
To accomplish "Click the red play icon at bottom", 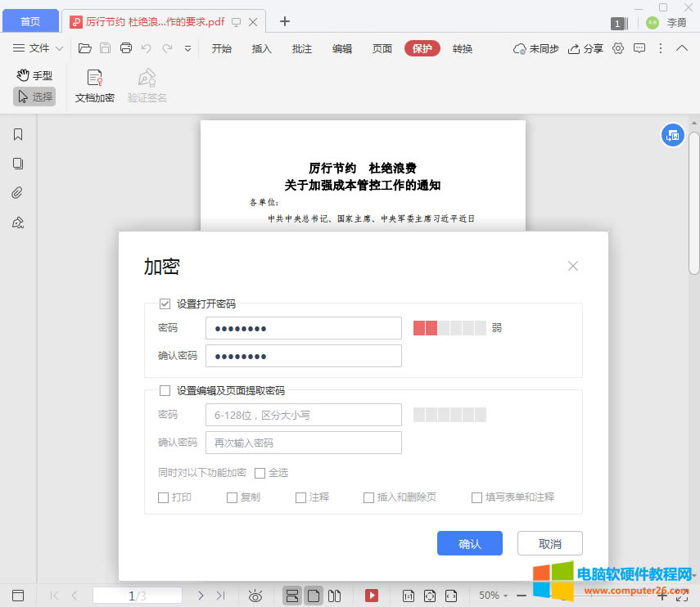I will point(372,595).
